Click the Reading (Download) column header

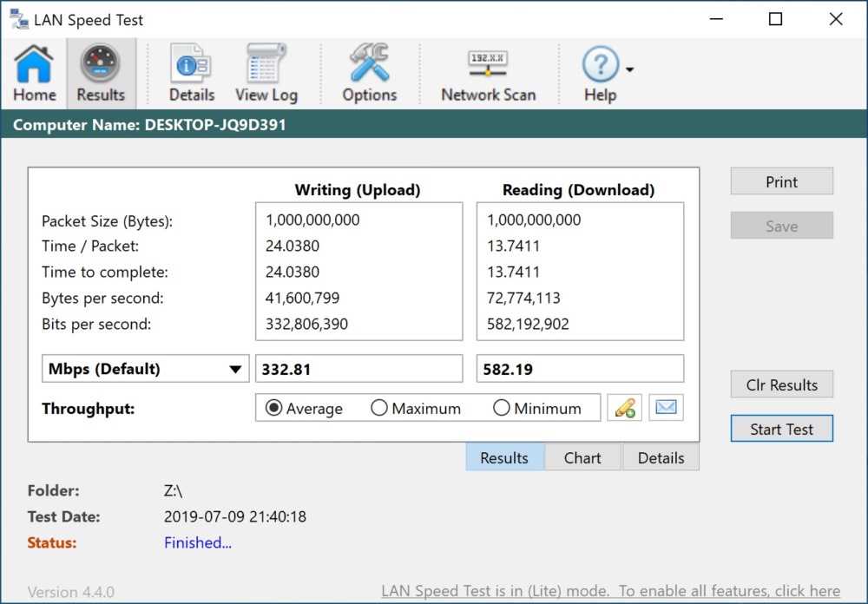pyautogui.click(x=578, y=190)
